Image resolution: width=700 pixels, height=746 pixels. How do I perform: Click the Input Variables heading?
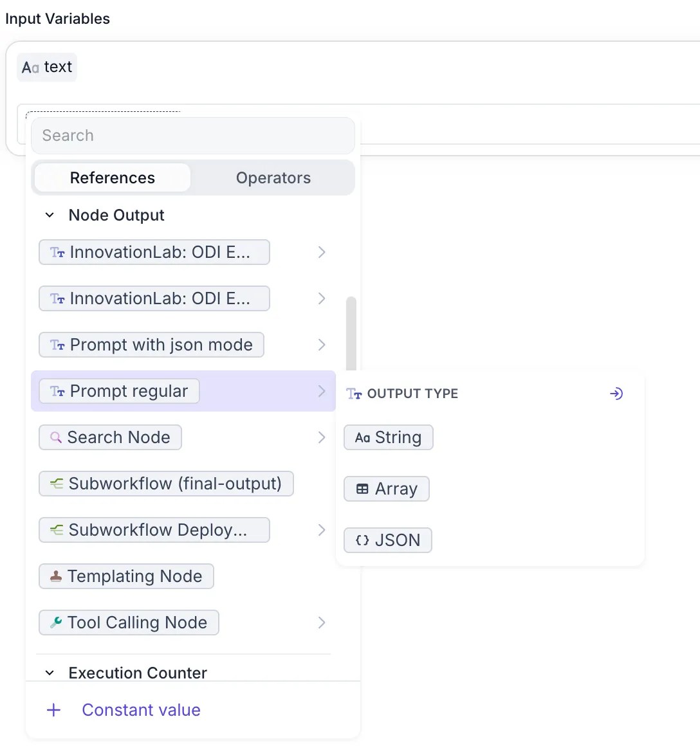pos(57,19)
